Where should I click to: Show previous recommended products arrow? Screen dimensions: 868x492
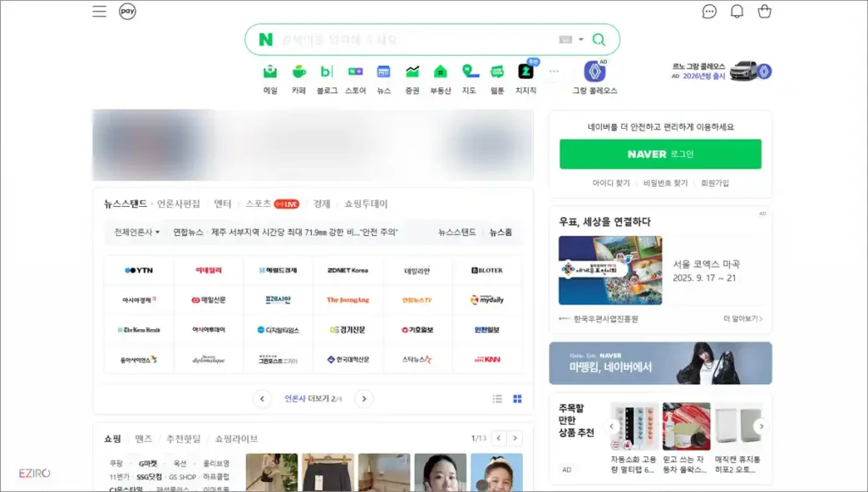coord(612,426)
